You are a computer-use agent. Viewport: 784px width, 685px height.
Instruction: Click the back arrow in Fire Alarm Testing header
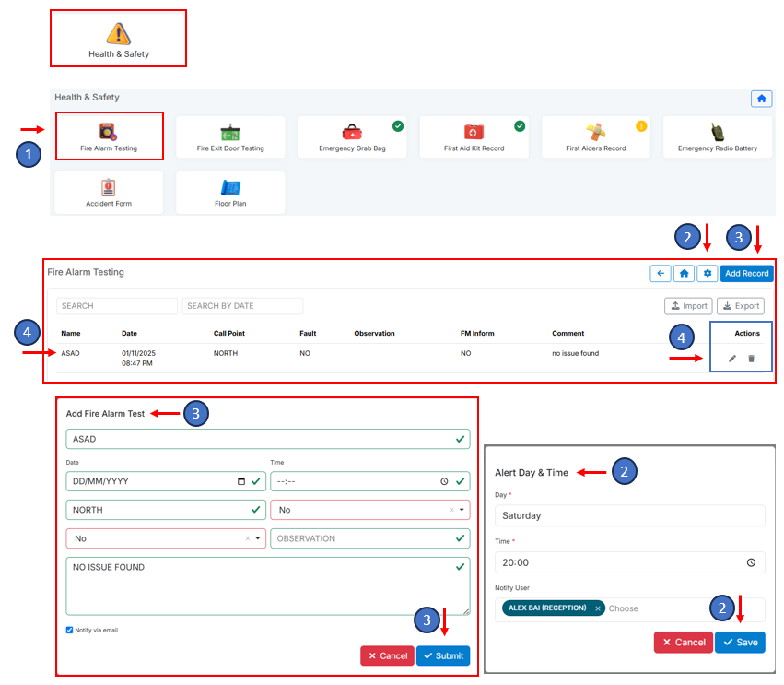pos(660,274)
